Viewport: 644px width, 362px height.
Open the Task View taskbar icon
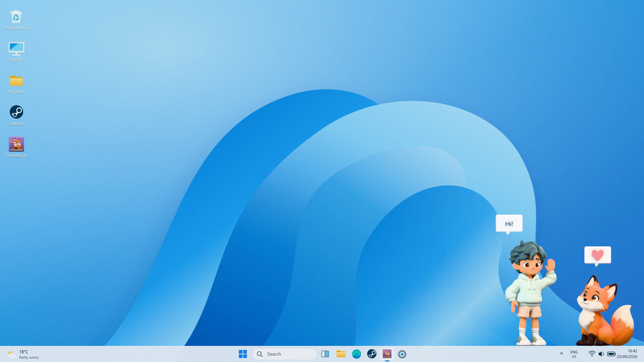[x=325, y=354]
